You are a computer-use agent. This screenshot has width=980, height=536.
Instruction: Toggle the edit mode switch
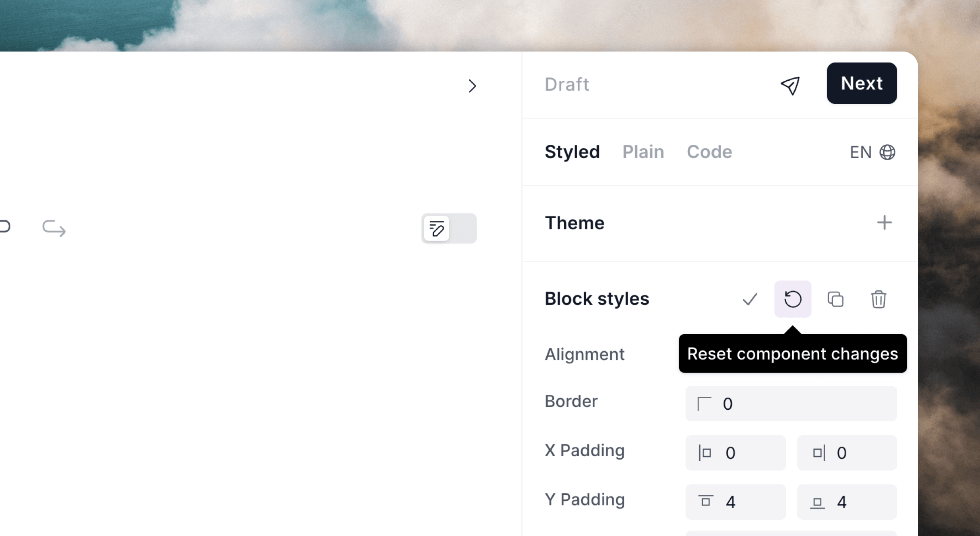[449, 228]
